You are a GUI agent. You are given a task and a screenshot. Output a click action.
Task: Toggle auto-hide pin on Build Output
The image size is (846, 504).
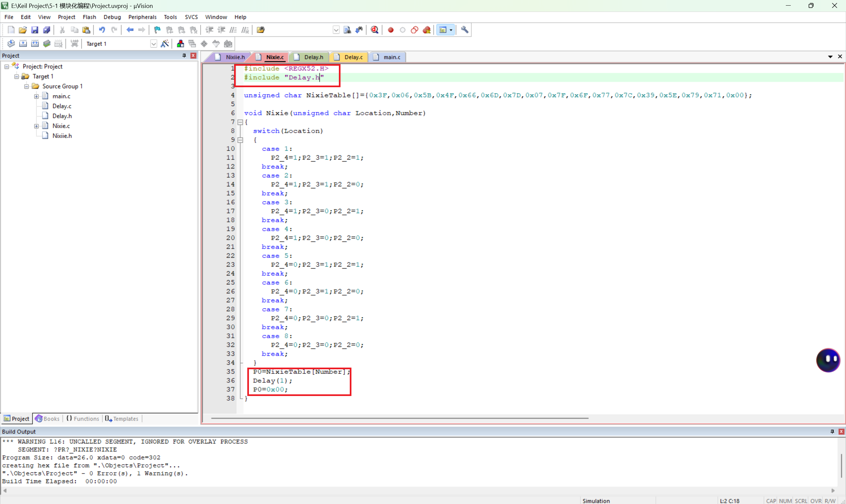pos(832,431)
